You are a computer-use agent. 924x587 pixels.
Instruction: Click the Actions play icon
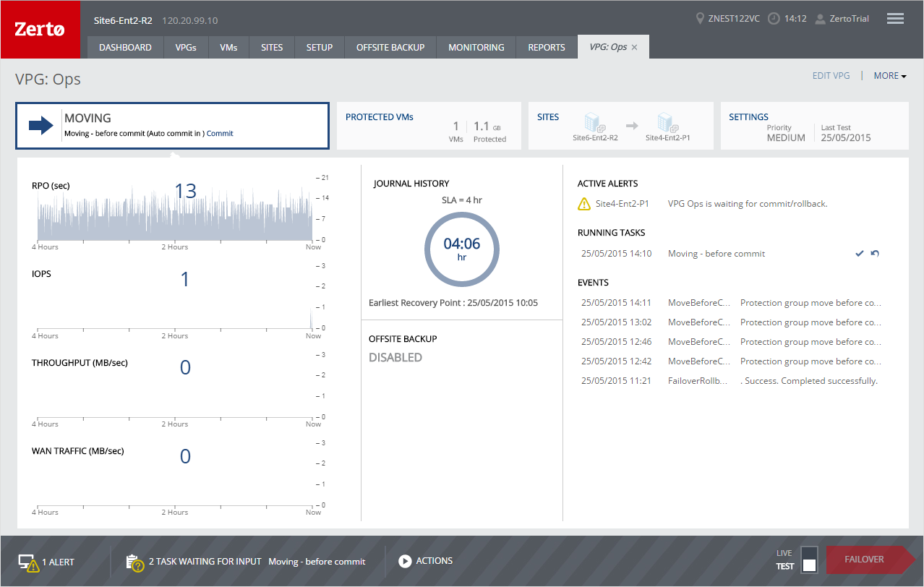(x=405, y=561)
